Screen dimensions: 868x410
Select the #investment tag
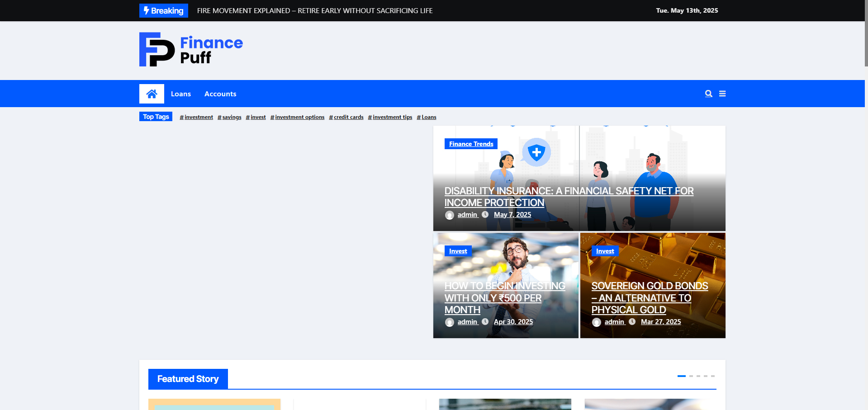[x=196, y=117]
